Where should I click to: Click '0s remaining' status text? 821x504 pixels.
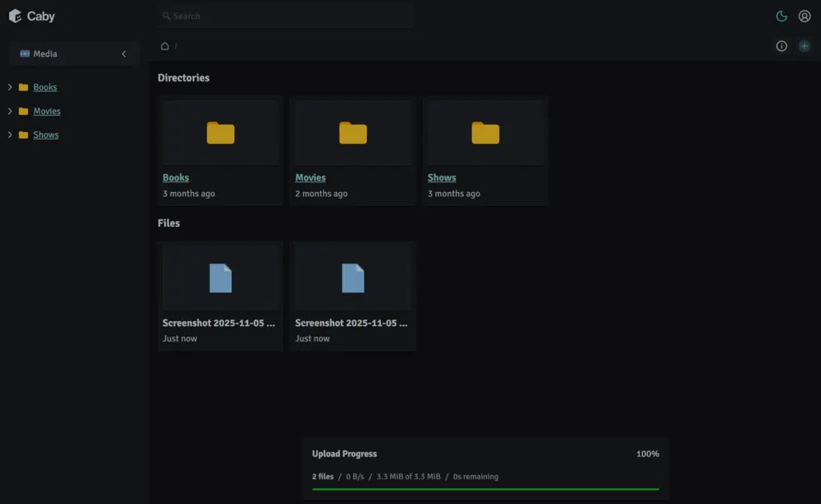point(475,476)
